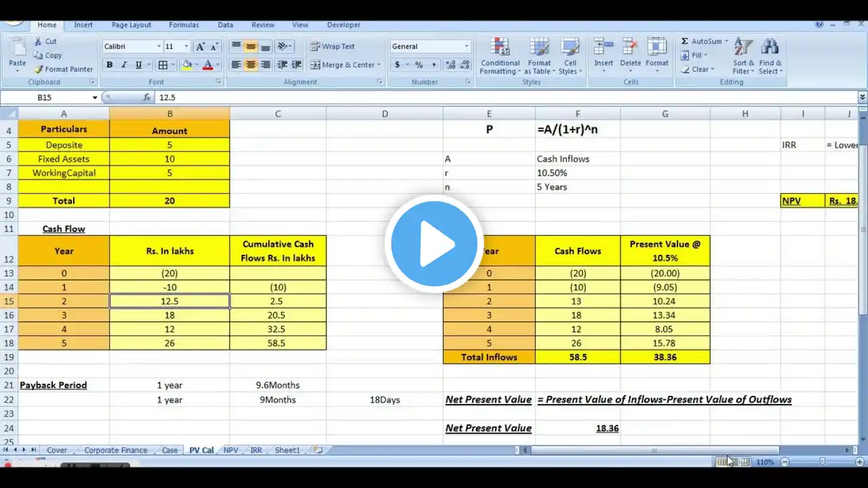Click the formula bar showing 12.5

click(x=506, y=98)
